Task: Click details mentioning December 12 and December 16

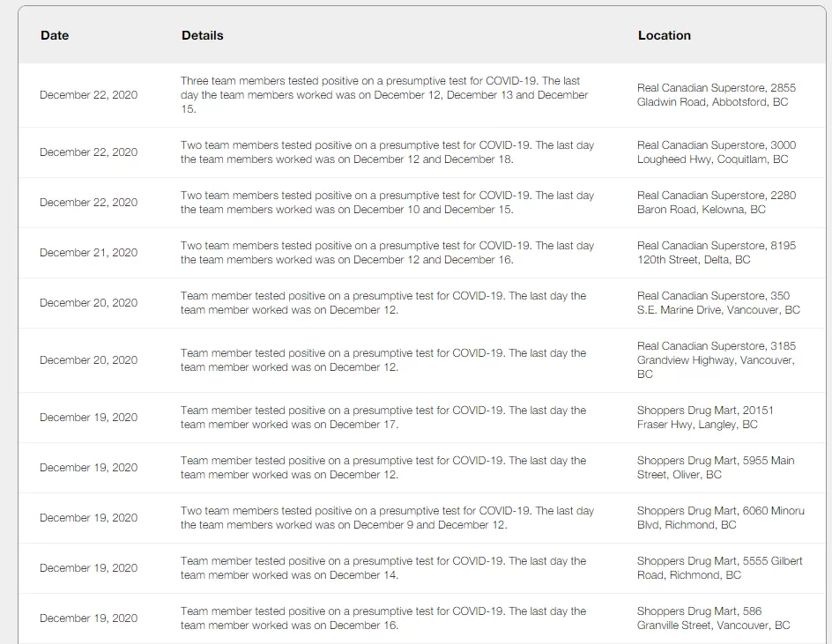Action: tap(387, 253)
